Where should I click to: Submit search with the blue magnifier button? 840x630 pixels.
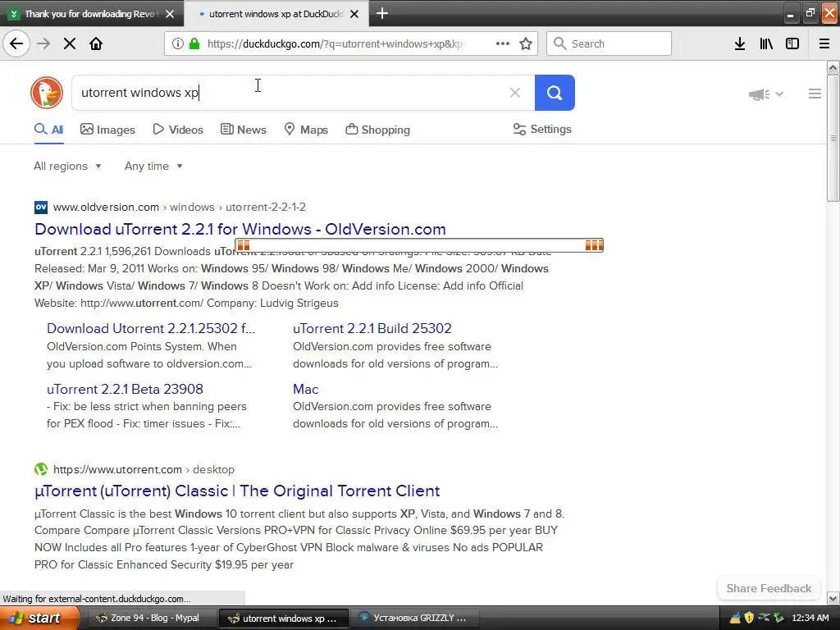555,93
